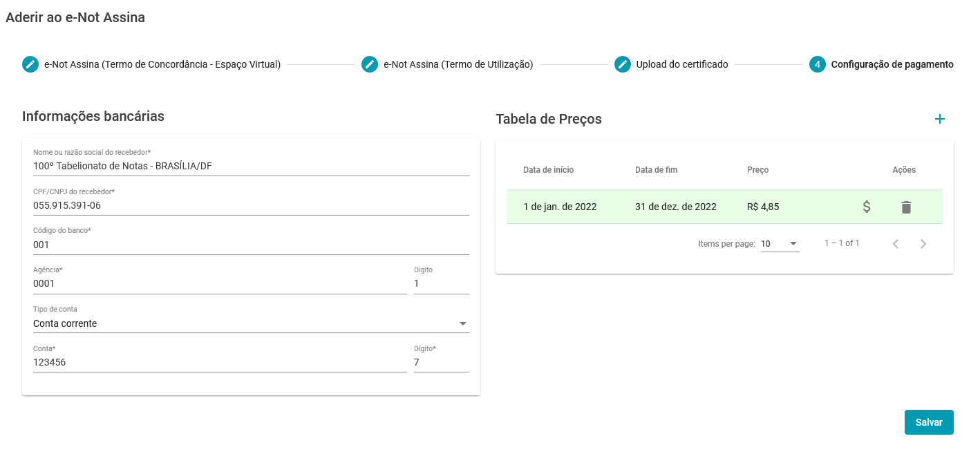Screen dimensions: 980x463
Task: Click the pencil icon for Termo de Utilização step
Action: (370, 64)
